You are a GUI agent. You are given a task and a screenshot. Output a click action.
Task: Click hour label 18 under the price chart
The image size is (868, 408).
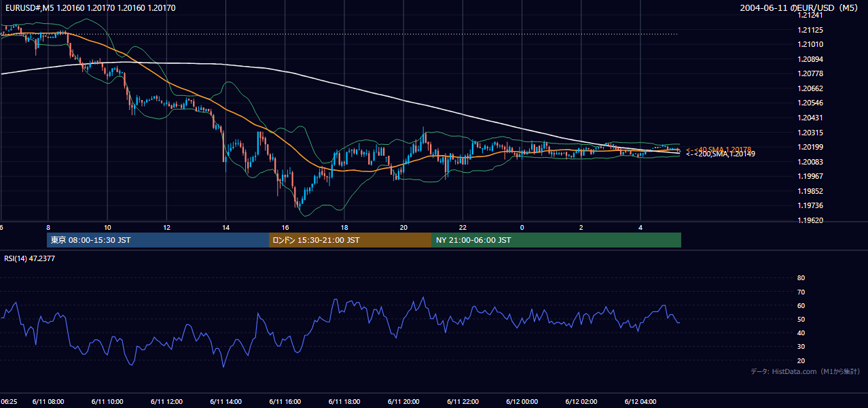(344, 227)
